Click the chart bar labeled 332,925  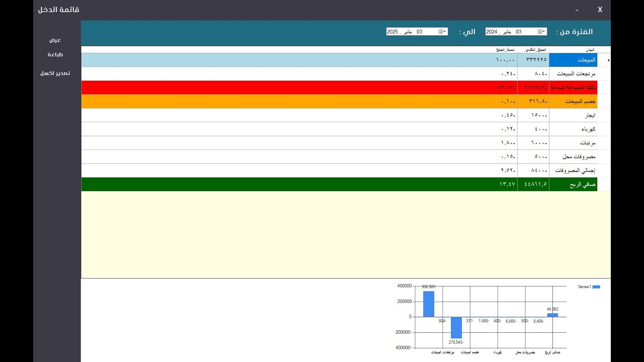tap(429, 304)
